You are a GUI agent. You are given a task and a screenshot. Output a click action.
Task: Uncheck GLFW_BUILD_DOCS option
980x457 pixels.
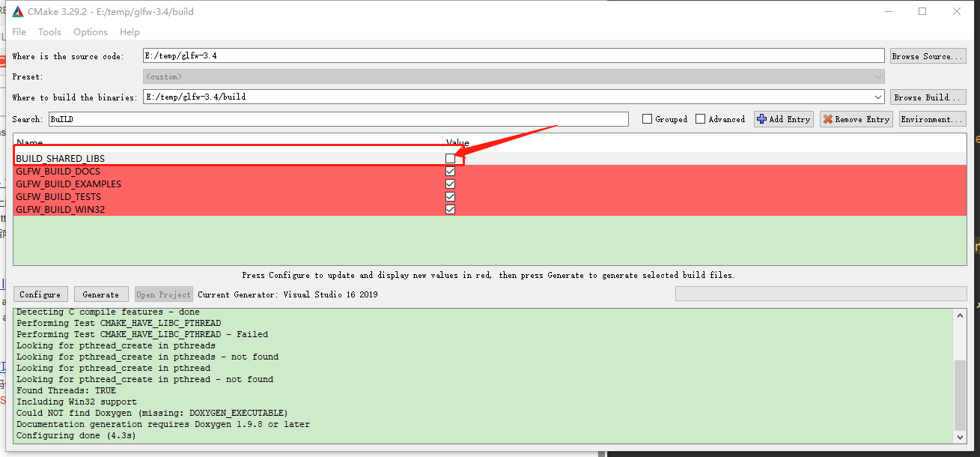450,172
